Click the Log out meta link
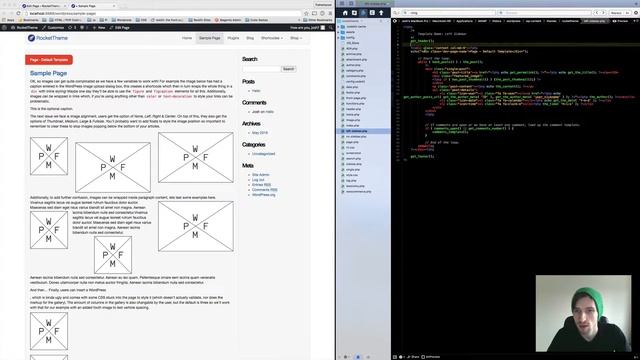 click(258, 180)
